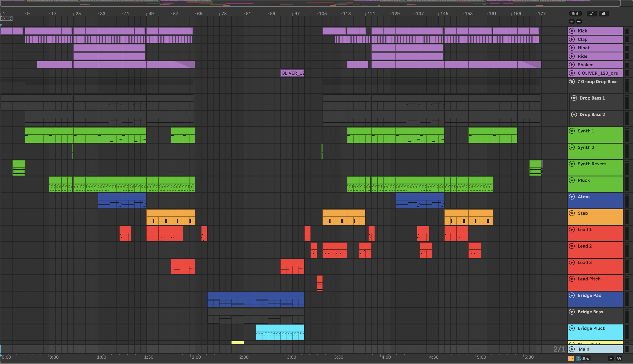
Task: Fold the 7 Group Drop Bass group
Action: 572,82
